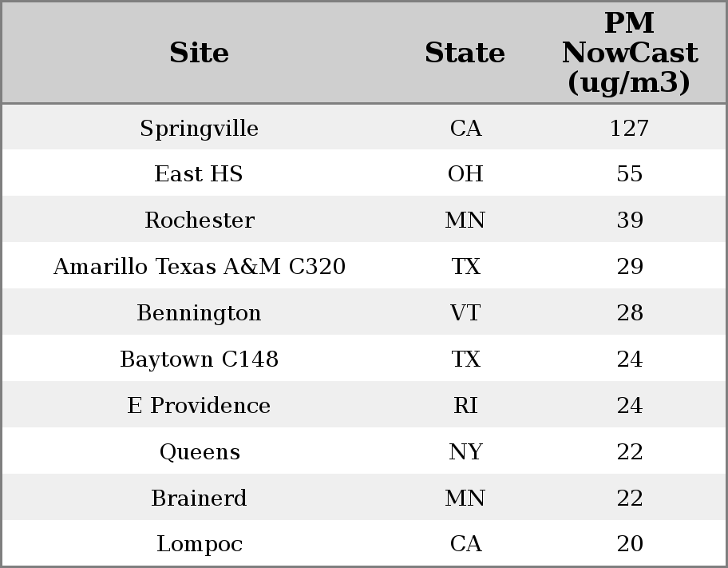Click the Site column header

pos(199,53)
